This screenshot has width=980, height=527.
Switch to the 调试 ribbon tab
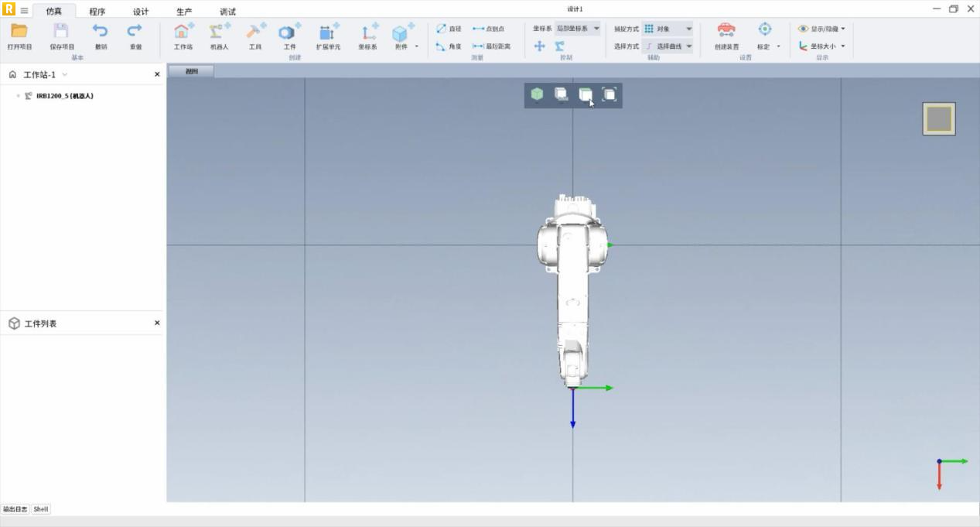click(227, 12)
